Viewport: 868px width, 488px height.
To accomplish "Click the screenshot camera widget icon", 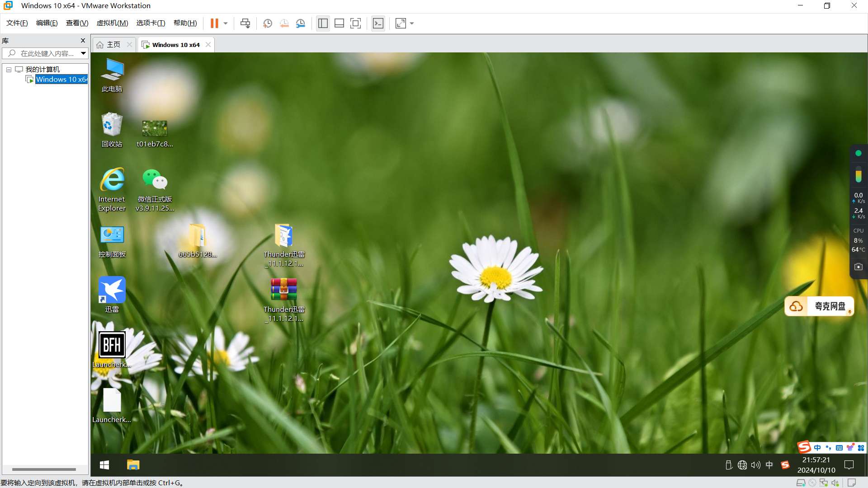I will pos(859,267).
